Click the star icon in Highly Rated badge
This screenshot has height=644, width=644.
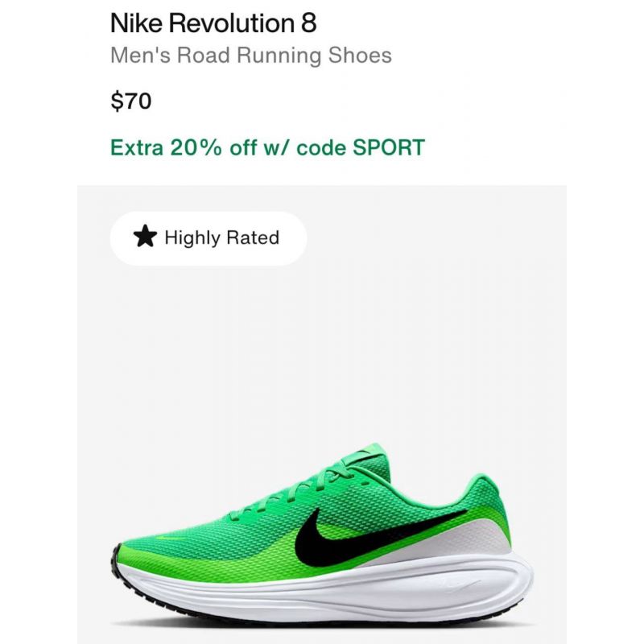(x=145, y=236)
